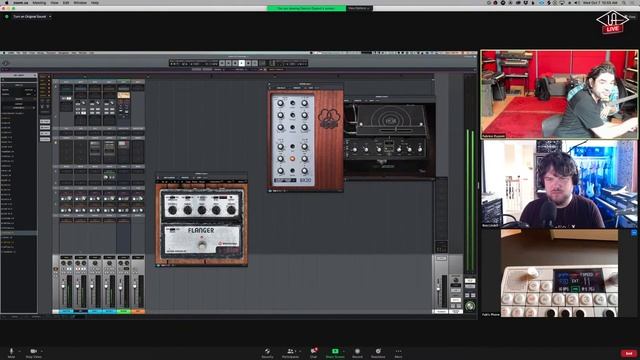Open the Turn on Original Sound dropdown
The width and height of the screenshot is (640, 360).
50,17
